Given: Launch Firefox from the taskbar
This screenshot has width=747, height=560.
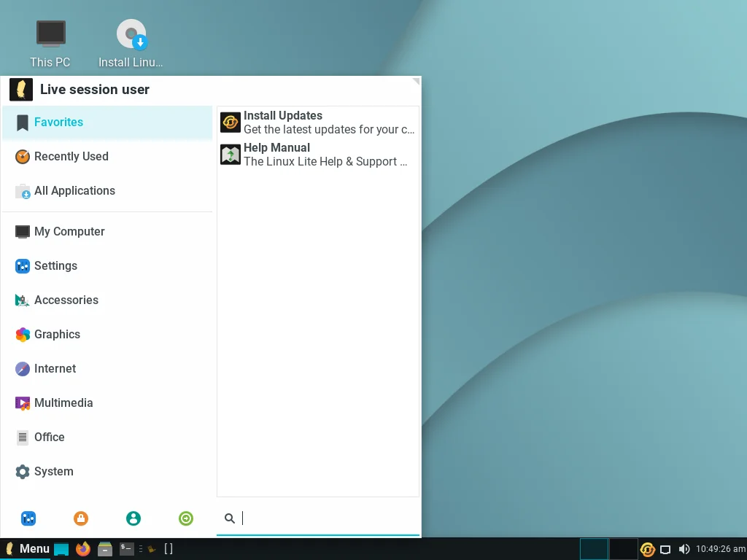Looking at the screenshot, I should (x=83, y=549).
